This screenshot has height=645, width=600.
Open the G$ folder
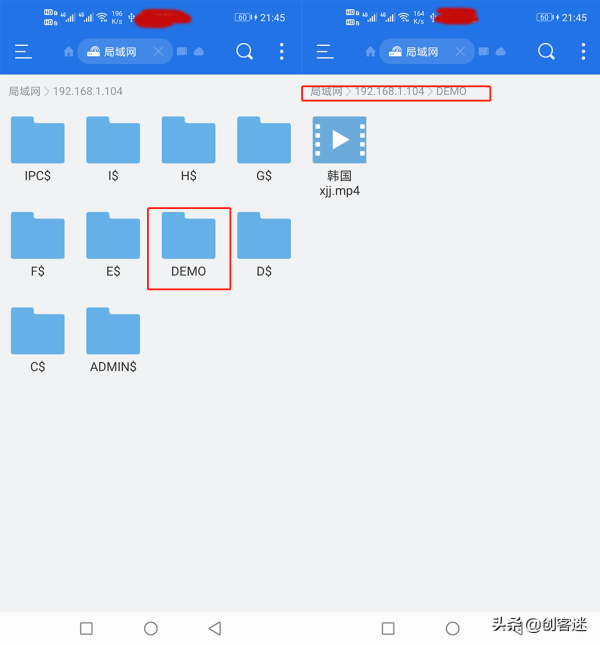[264, 149]
